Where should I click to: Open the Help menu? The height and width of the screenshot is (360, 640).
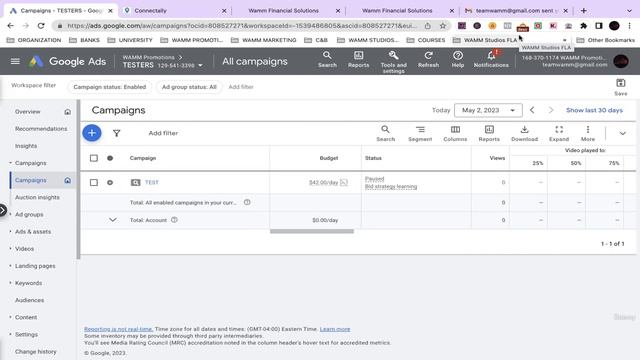(x=458, y=60)
